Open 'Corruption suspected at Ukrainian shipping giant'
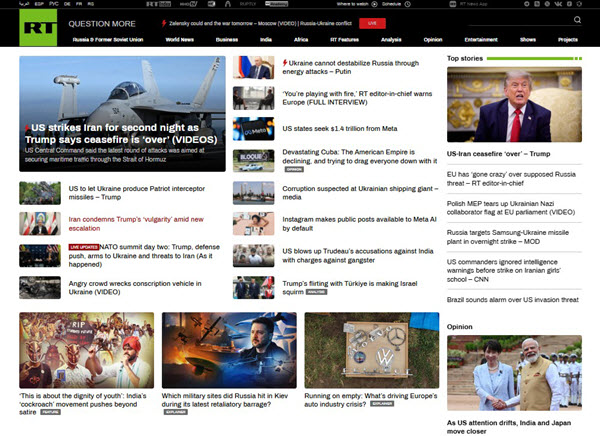The image size is (600, 436). 360,193
